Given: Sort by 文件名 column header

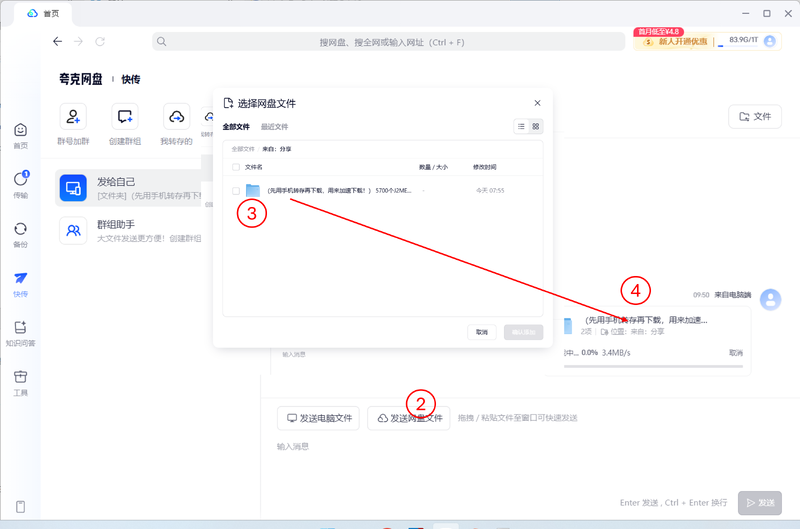Looking at the screenshot, I should coord(254,167).
